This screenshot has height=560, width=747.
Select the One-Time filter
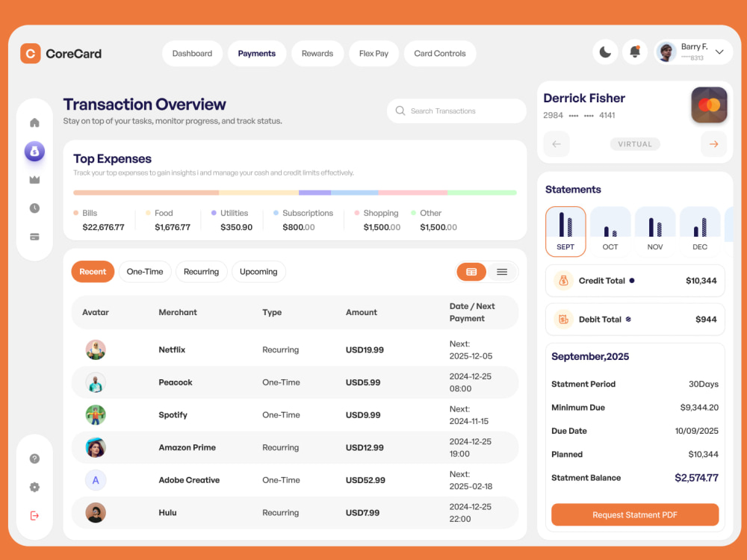(145, 272)
